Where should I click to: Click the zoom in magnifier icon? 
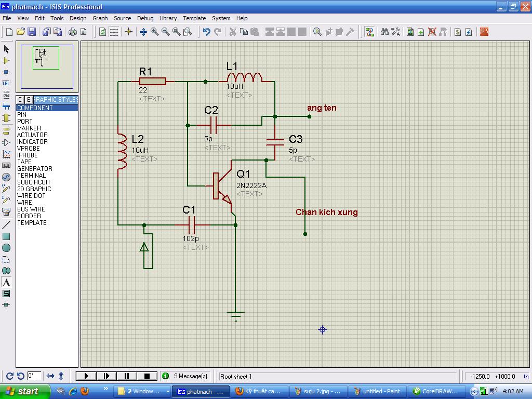coord(155,32)
